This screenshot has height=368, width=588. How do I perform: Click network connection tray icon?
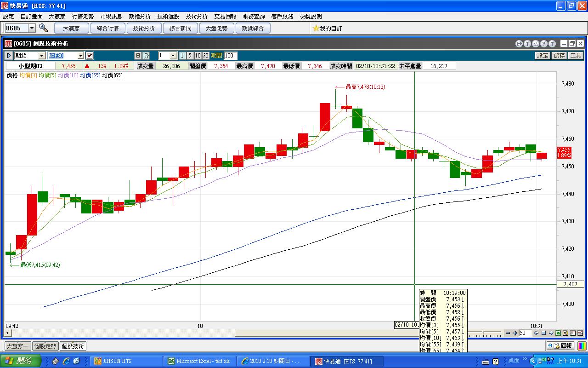[542, 361]
